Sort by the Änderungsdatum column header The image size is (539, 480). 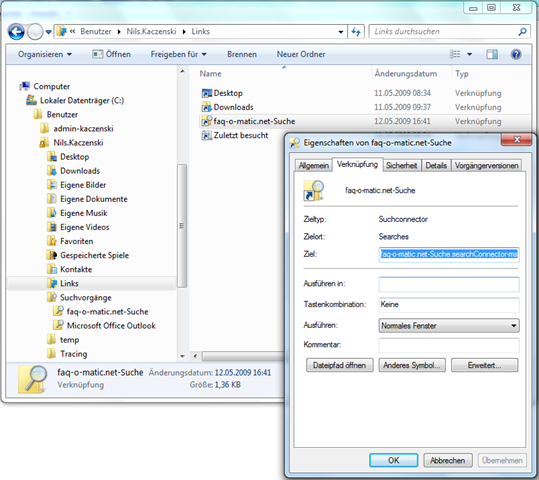coord(406,74)
